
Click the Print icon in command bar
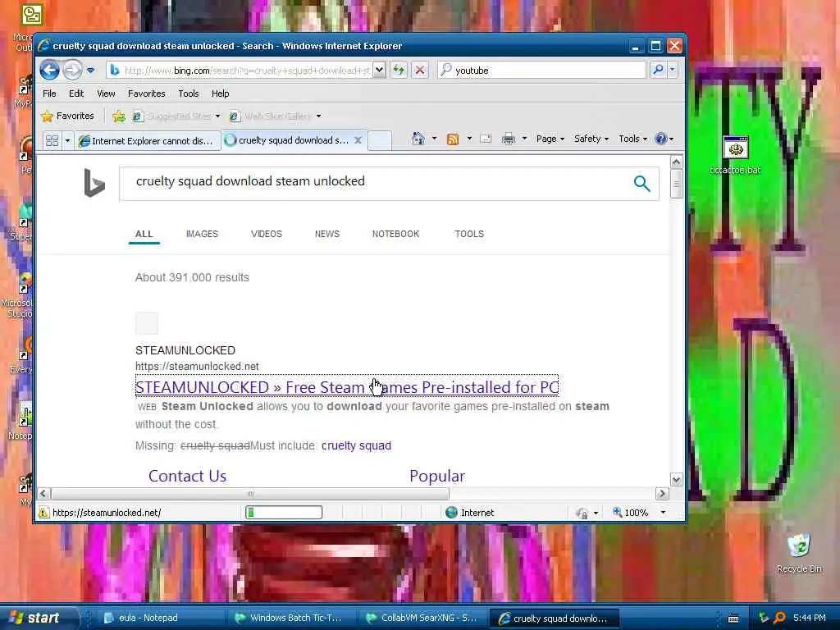(509, 139)
